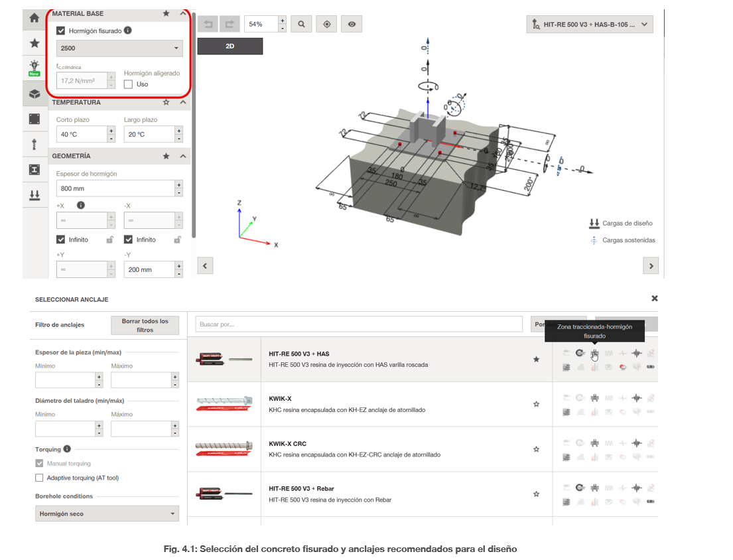Favorite the Geometría section star
Image resolution: width=733 pixels, height=560 pixels.
(x=166, y=156)
